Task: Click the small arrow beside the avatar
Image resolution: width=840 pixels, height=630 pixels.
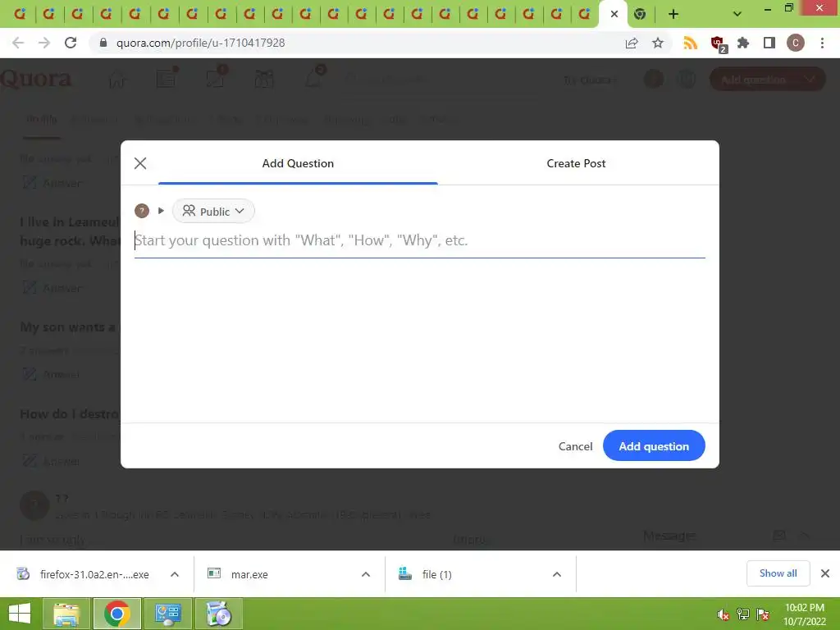Action: (x=161, y=211)
